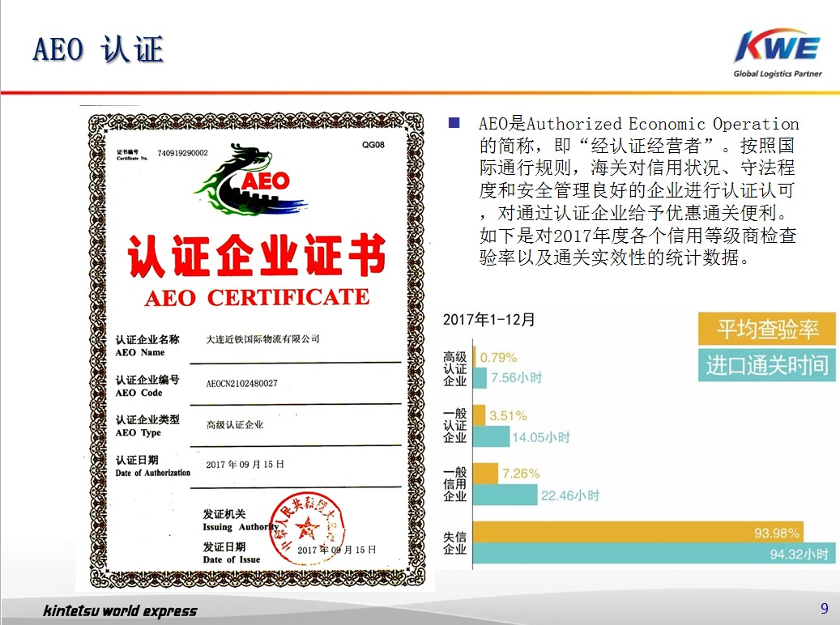Viewport: 840px width, 625px height.
Task: Click the red 认证企业证书 heading
Action: pos(257,256)
